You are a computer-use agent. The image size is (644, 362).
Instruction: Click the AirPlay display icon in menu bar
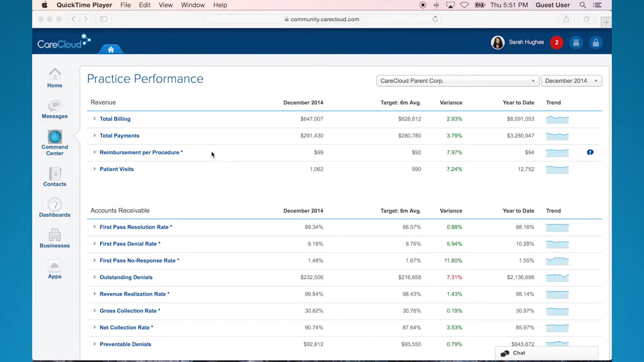pyautogui.click(x=450, y=5)
